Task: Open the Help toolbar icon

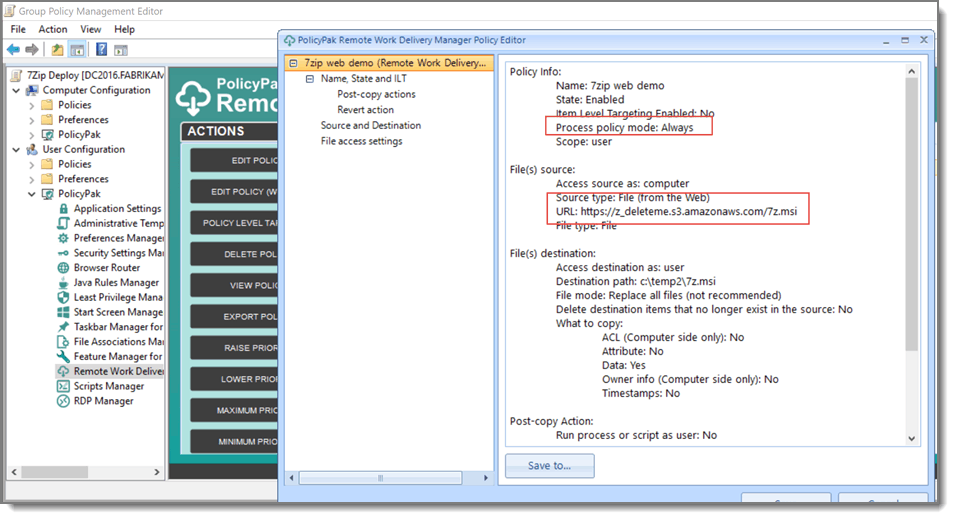Action: click(102, 50)
